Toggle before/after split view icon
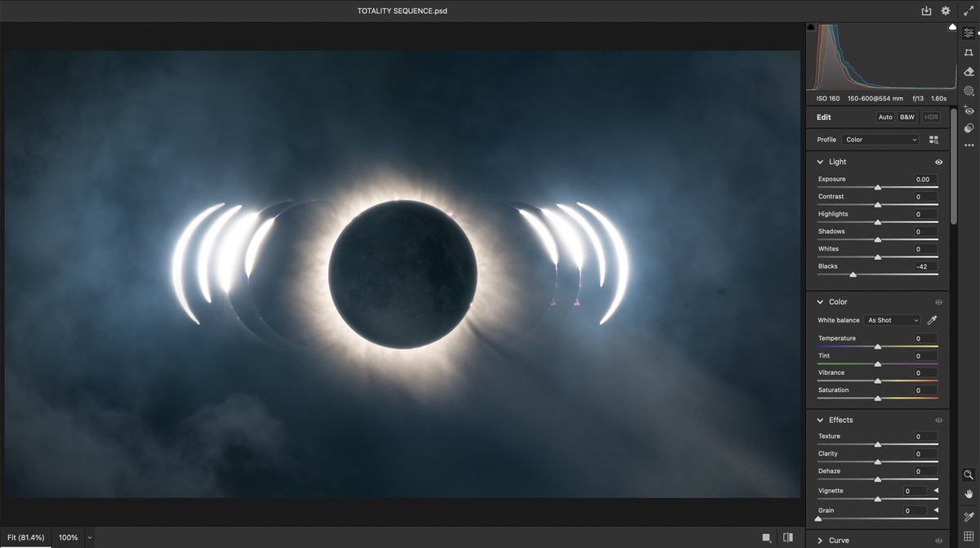Image resolution: width=980 pixels, height=548 pixels. tap(788, 537)
